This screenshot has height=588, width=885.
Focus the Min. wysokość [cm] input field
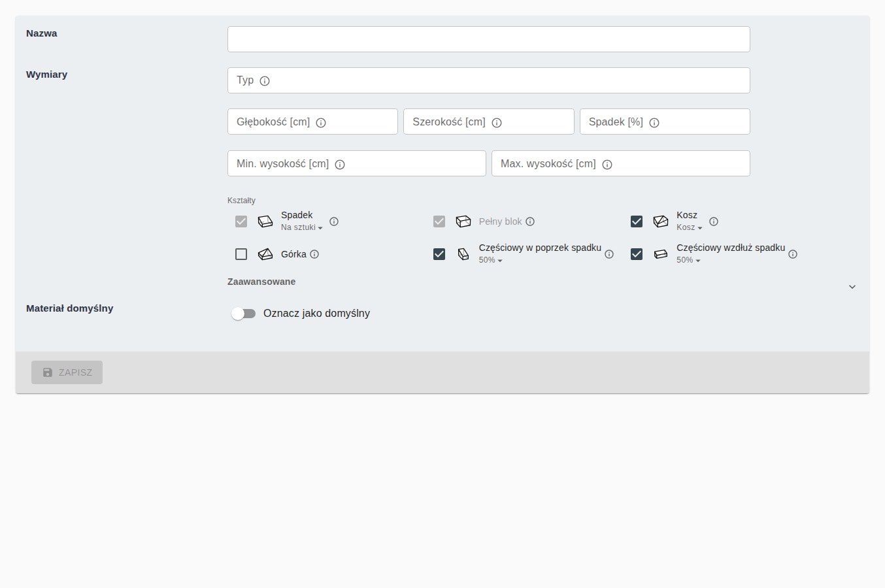click(357, 163)
